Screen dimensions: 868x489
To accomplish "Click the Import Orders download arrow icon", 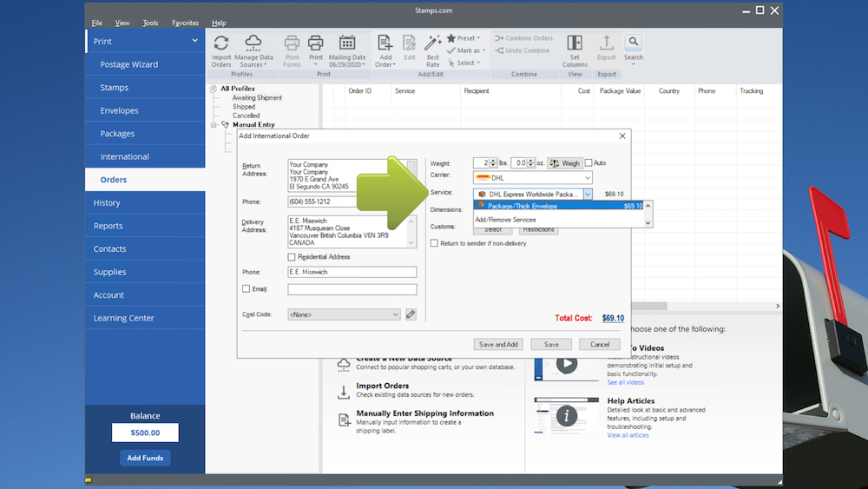I will (344, 392).
